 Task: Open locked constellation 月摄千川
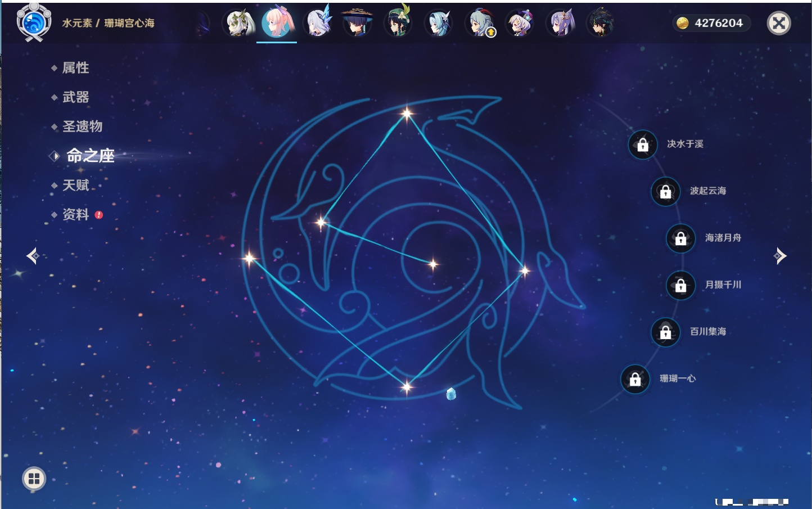pyautogui.click(x=681, y=285)
